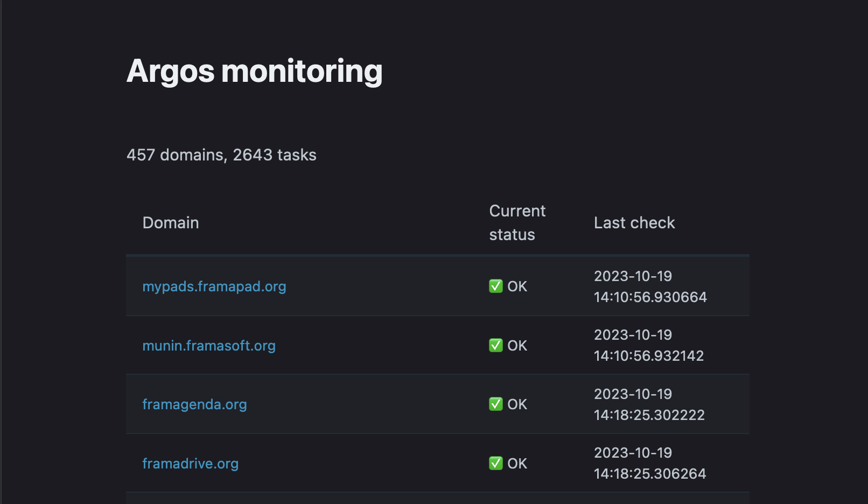The image size is (868, 504).
Task: Click the '457 domains, 2643 tasks' summary text
Action: (221, 155)
